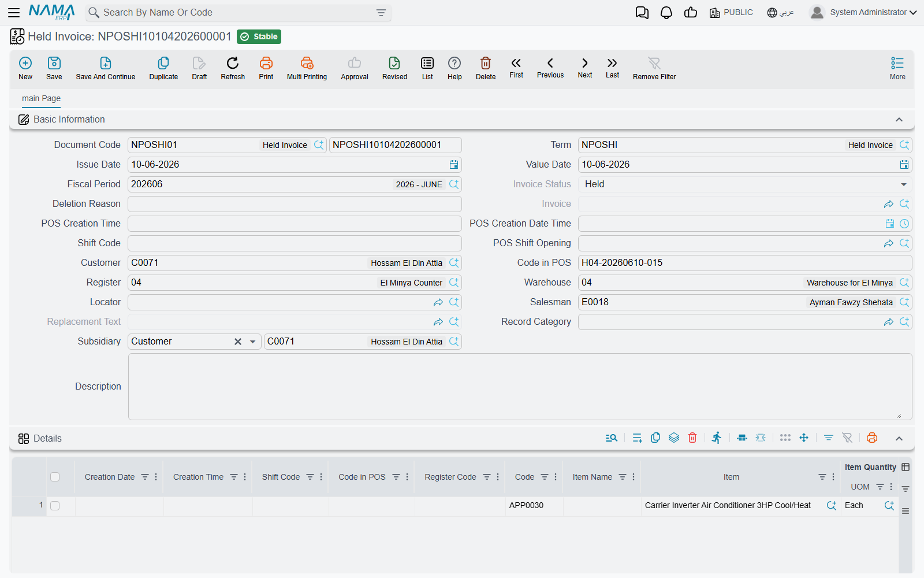
Task: Expand the Subsidiary type dropdown
Action: pyautogui.click(x=252, y=342)
